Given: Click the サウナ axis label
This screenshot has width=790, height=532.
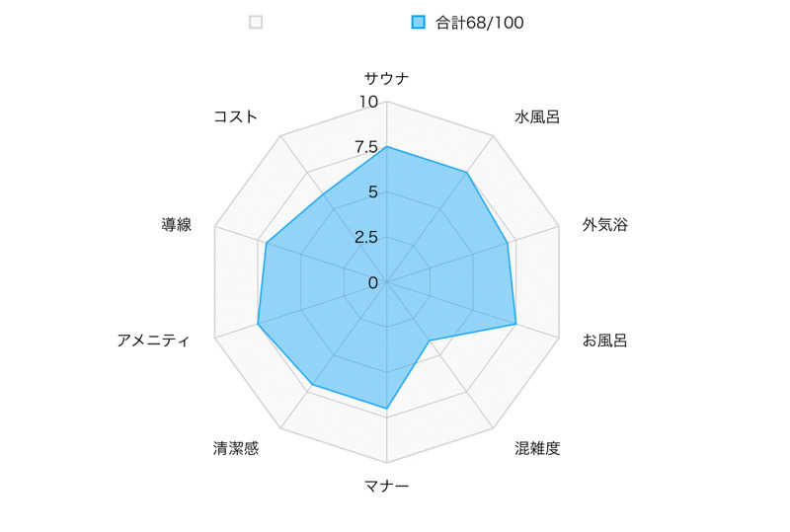Looking at the screenshot, I should click(386, 79).
